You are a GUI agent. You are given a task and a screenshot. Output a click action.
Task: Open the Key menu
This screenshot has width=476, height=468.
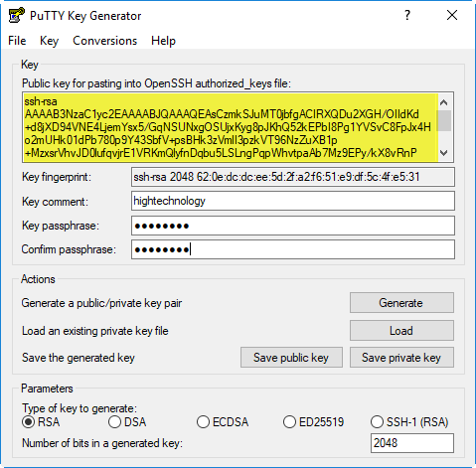(x=49, y=41)
